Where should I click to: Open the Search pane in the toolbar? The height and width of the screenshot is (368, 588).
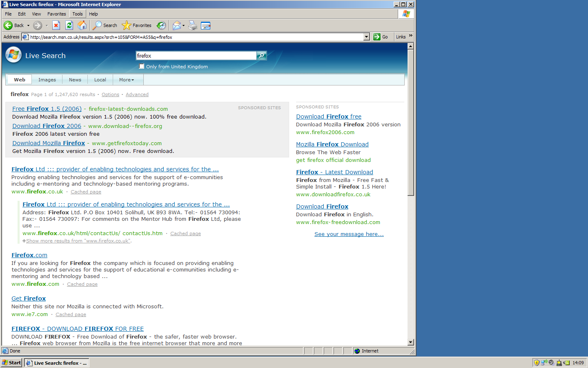(x=105, y=25)
